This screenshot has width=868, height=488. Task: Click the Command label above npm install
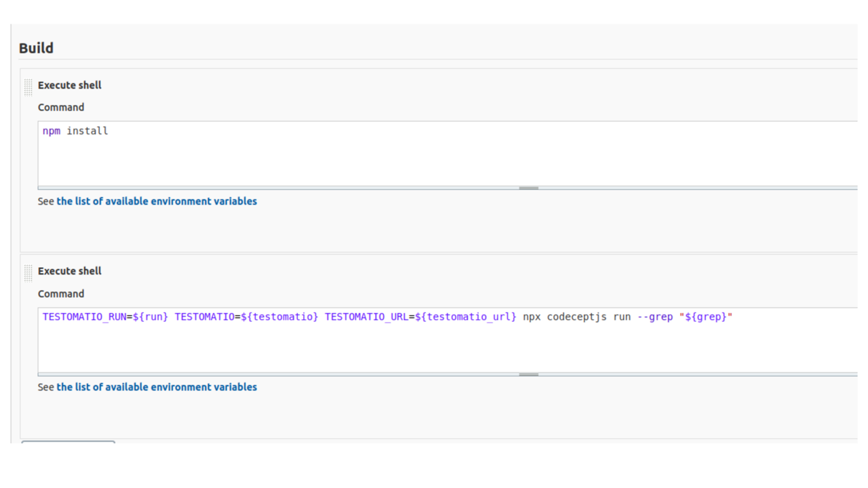pyautogui.click(x=61, y=108)
